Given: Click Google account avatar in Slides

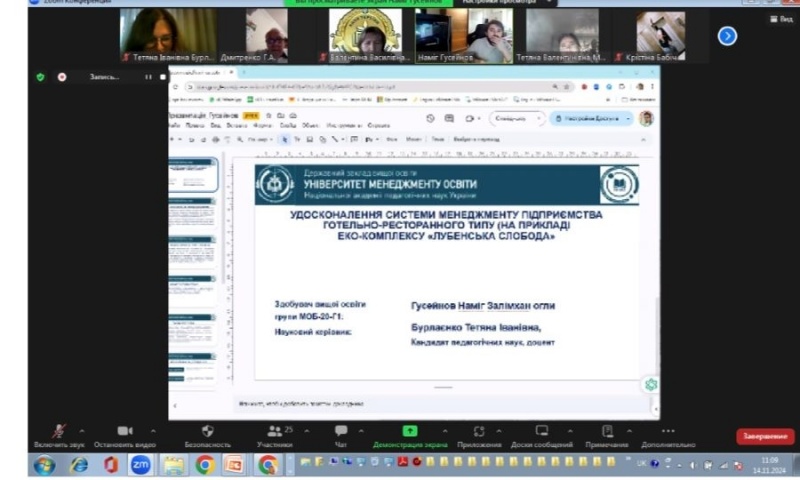Looking at the screenshot, I should (x=646, y=118).
